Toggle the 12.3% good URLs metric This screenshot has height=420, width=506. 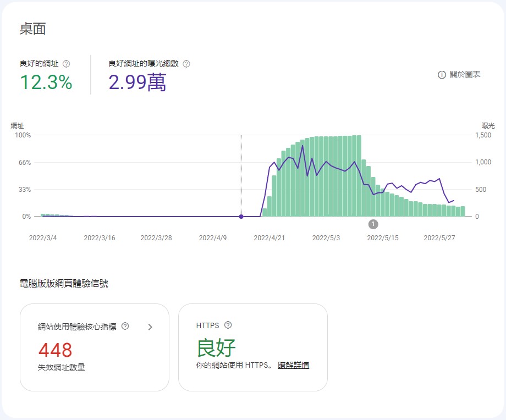46,82
